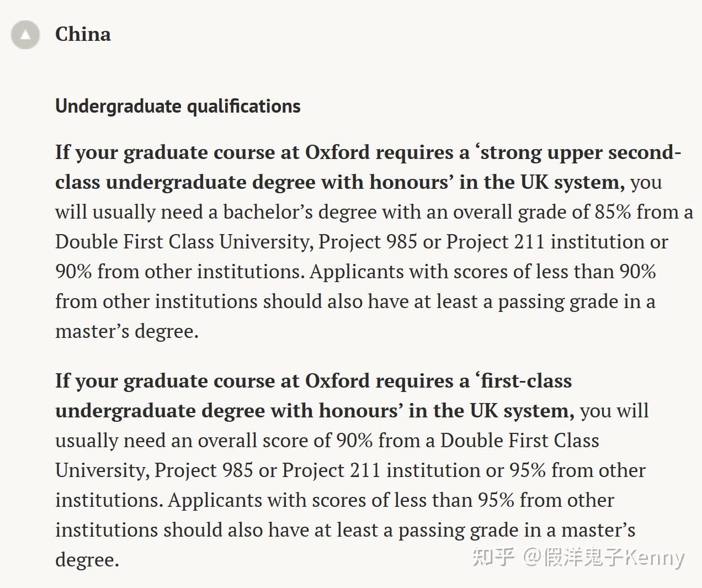Image resolution: width=702 pixels, height=588 pixels.
Task: Click the words 'master's degree.' ending paragraph one
Action: point(127,331)
